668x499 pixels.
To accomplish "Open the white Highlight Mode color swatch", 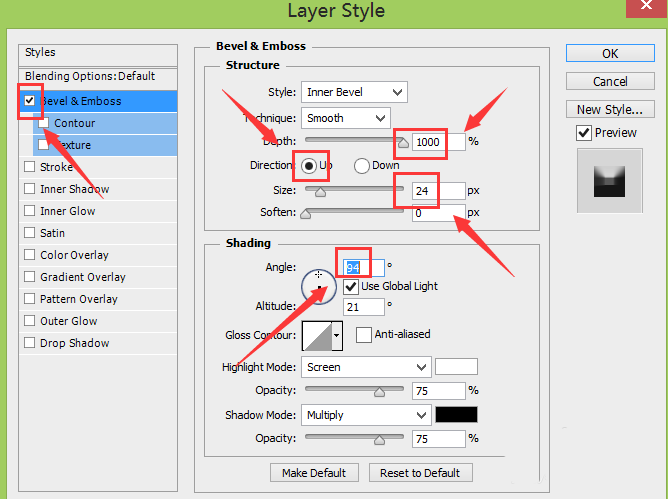I will (x=456, y=366).
